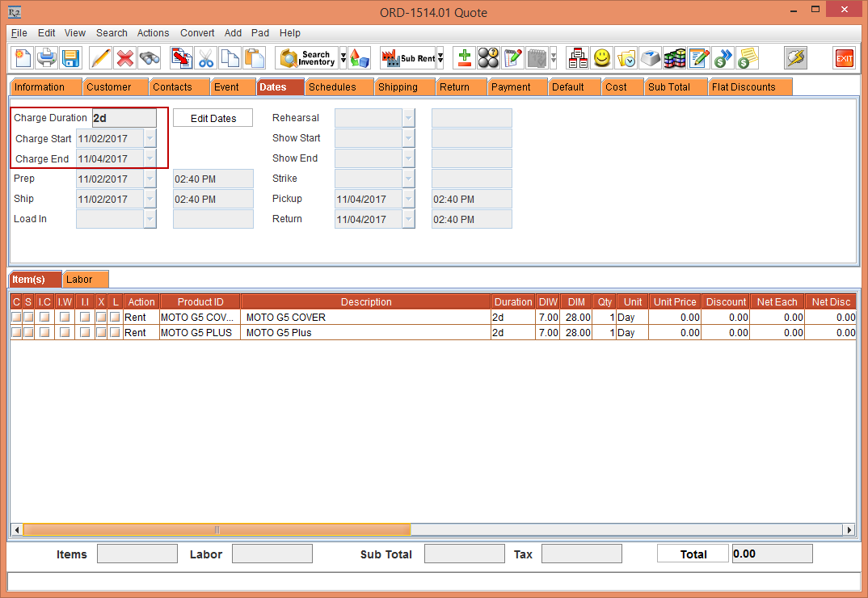Trigger the yellow lightning bolt icon
868x598 pixels.
click(x=795, y=57)
